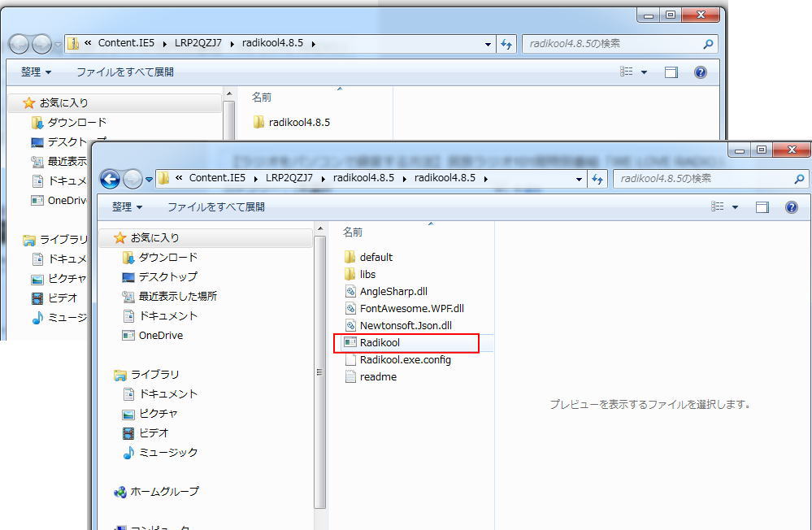Image resolution: width=812 pixels, height=530 pixels.
Task: Open view options dropdown in front window
Action: [735, 207]
